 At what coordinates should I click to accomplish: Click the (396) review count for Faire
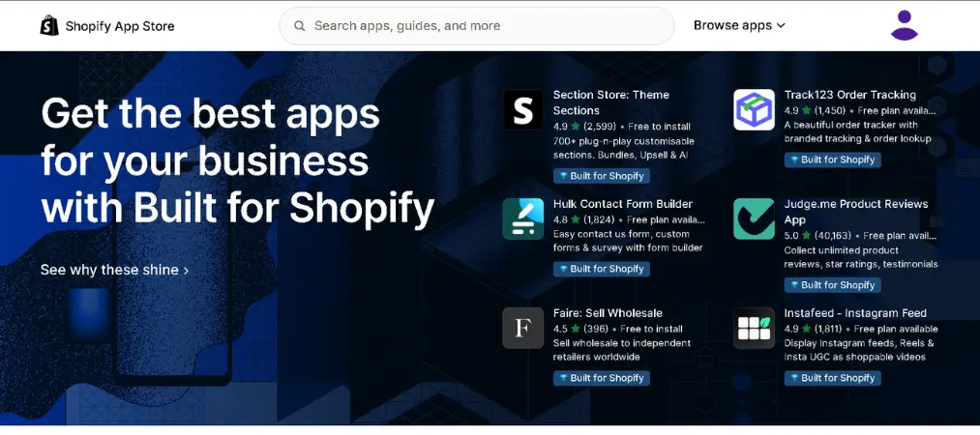pyautogui.click(x=596, y=329)
